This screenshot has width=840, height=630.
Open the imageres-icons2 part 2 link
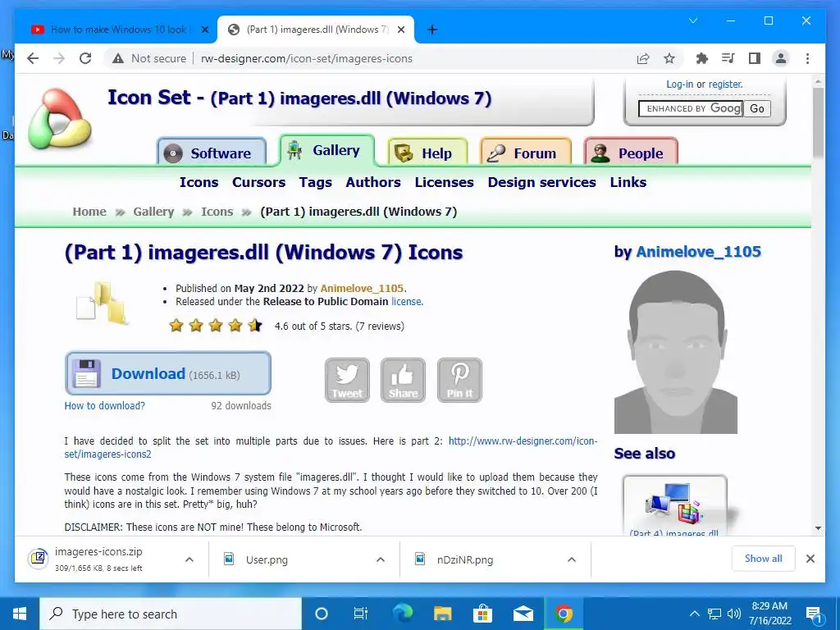coord(331,447)
